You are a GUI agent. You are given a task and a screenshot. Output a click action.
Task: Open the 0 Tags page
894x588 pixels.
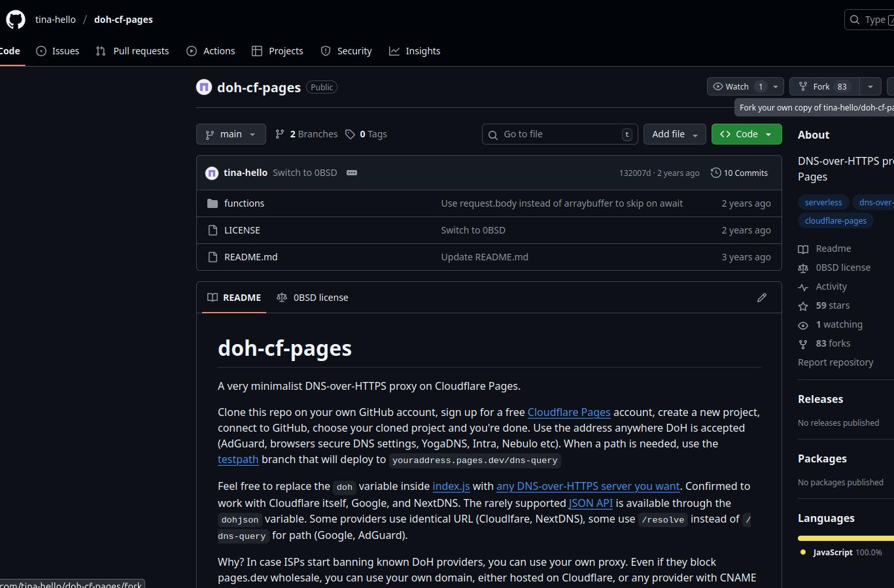pos(366,134)
